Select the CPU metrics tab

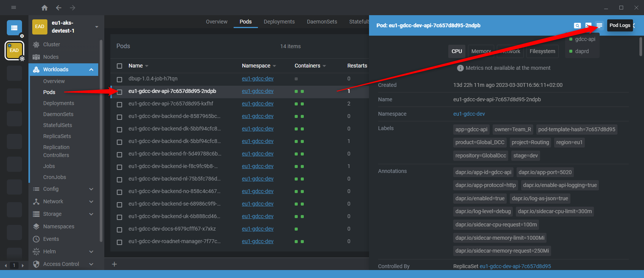click(457, 51)
